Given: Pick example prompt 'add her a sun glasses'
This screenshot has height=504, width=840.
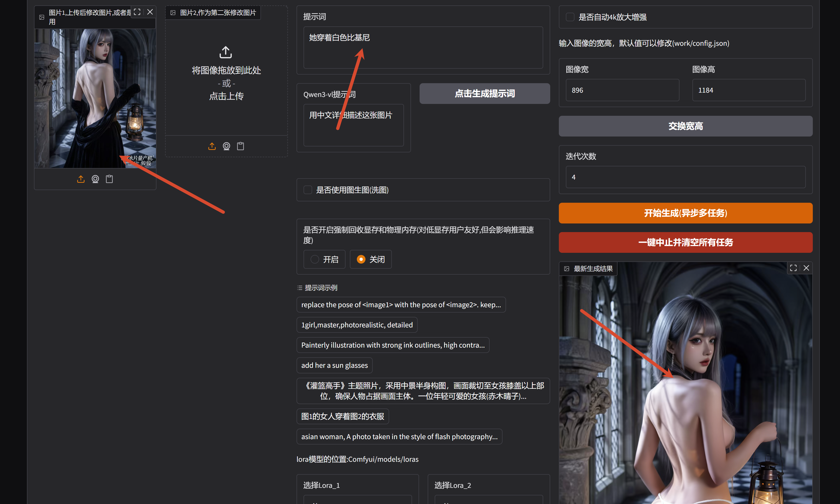Looking at the screenshot, I should pos(334,365).
